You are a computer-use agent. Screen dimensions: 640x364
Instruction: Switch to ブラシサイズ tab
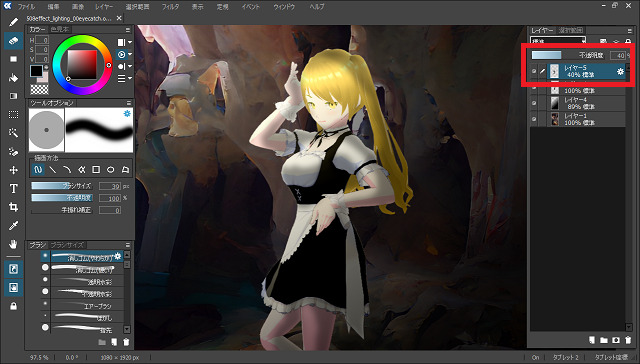[67, 245]
